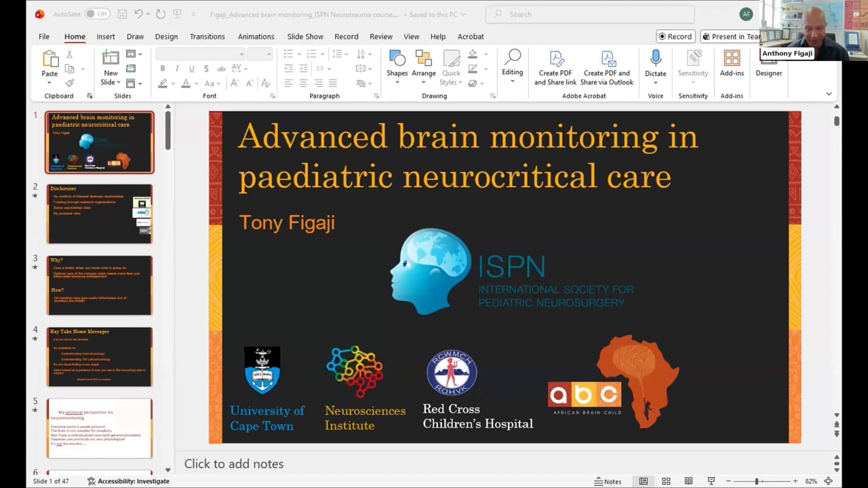Click Increase Font Size icon
The width and height of the screenshot is (868, 488).
tap(235, 83)
